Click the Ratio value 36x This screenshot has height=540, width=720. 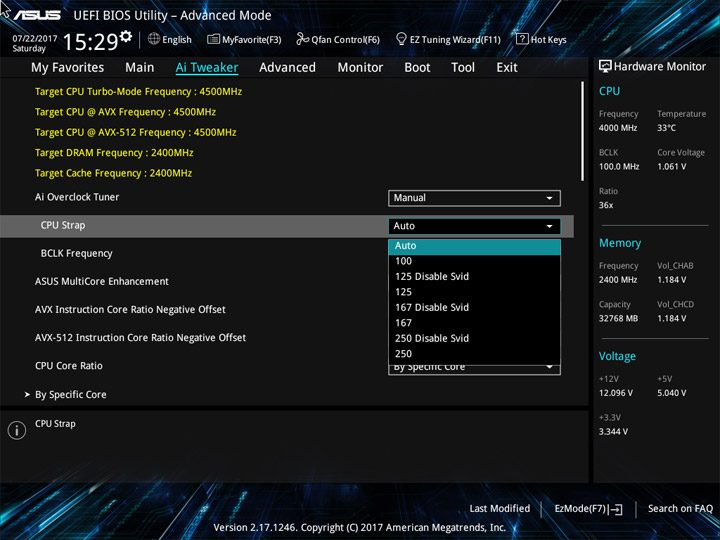pyautogui.click(x=606, y=205)
